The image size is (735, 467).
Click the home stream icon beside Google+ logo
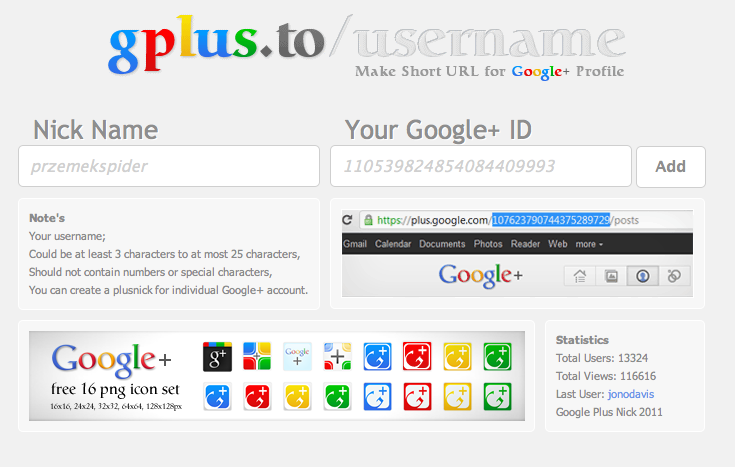580,276
